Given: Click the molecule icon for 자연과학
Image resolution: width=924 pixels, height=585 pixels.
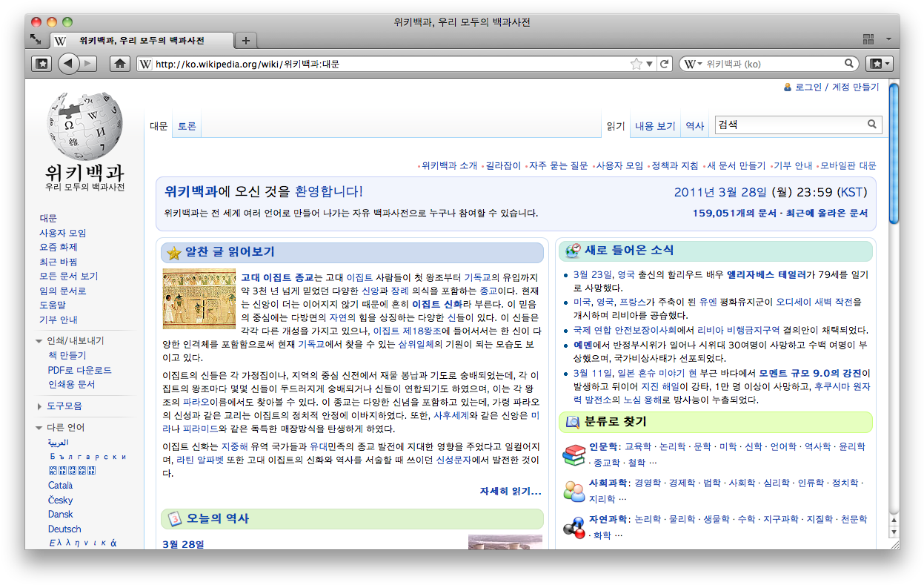Looking at the screenshot, I should tap(574, 526).
